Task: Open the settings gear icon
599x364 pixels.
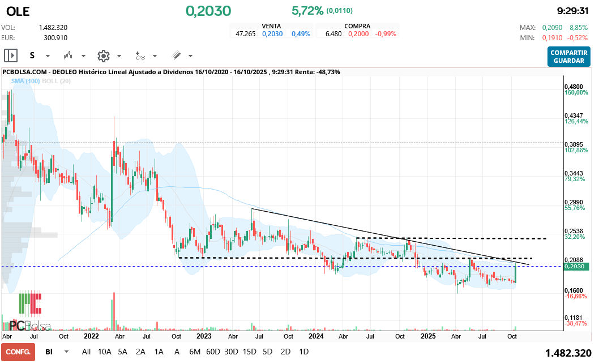Action: [x=104, y=56]
